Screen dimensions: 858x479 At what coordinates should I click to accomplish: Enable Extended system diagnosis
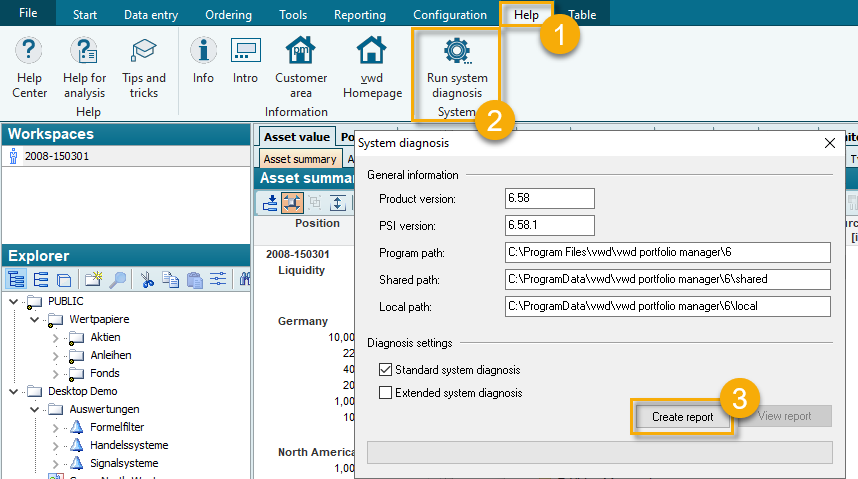point(386,393)
